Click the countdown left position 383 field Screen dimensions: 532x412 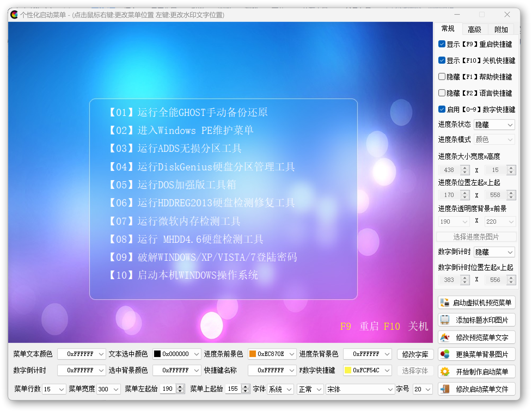coord(450,280)
